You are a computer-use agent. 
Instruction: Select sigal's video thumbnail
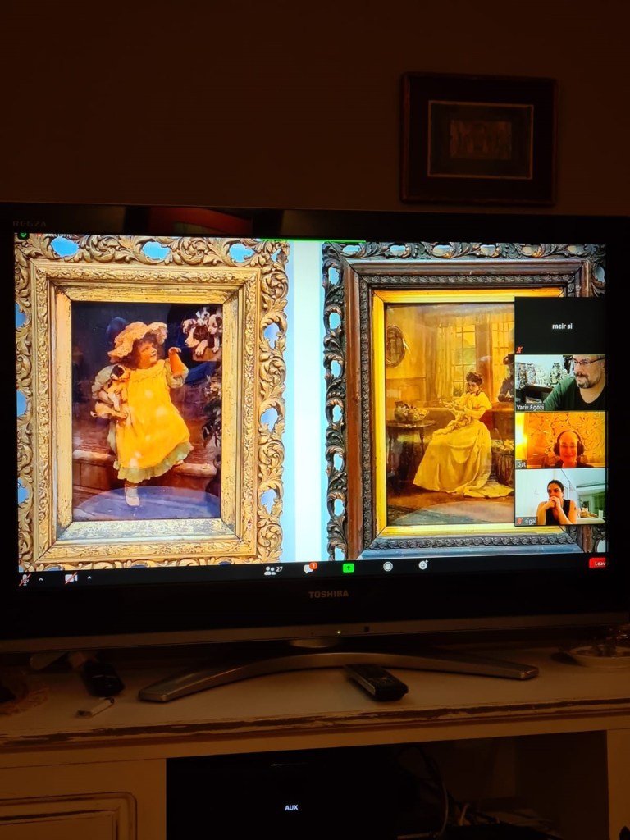pos(560,497)
